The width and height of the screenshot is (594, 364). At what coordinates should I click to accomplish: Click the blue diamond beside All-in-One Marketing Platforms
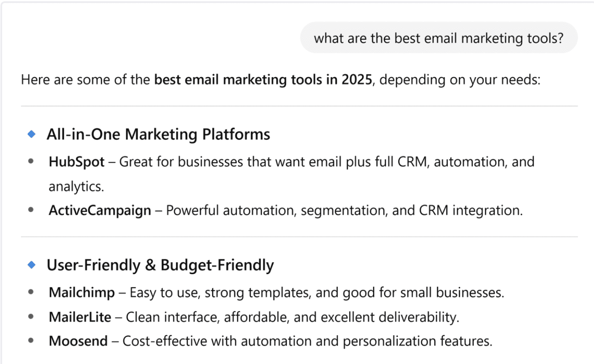(31, 135)
